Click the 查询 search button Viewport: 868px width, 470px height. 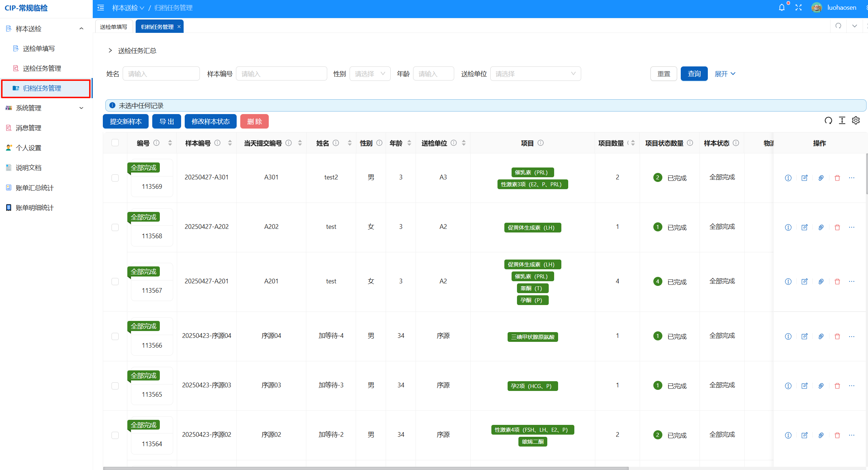click(694, 74)
